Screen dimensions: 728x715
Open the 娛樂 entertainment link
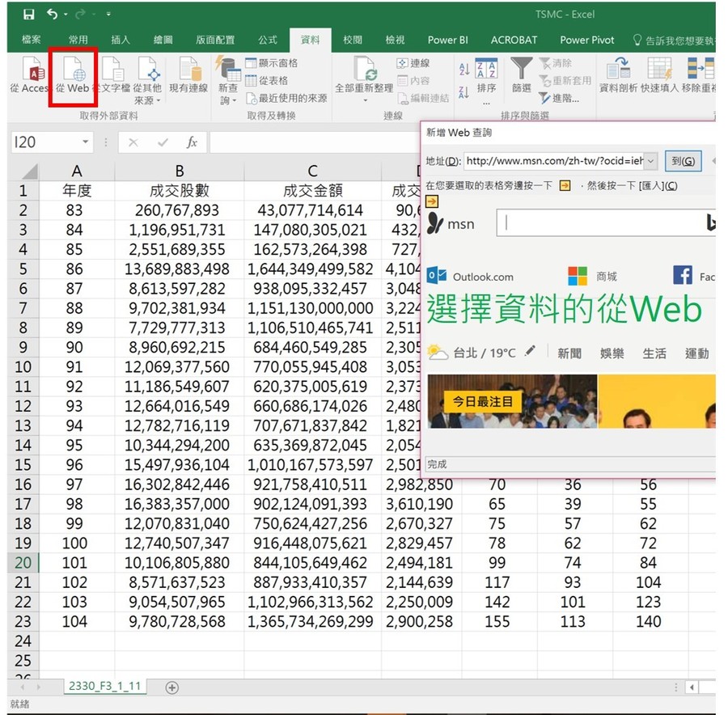[x=612, y=353]
